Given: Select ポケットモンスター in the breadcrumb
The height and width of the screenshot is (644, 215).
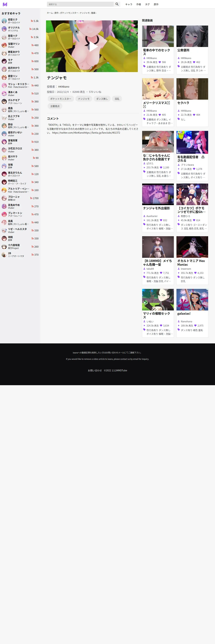Looking at the screenshot, I should tap(69, 13).
